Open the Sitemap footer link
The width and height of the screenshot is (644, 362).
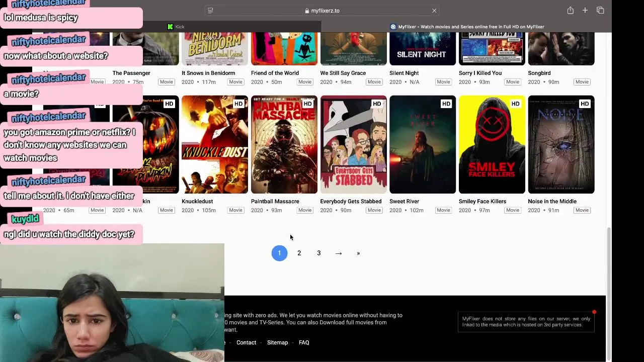(277, 342)
